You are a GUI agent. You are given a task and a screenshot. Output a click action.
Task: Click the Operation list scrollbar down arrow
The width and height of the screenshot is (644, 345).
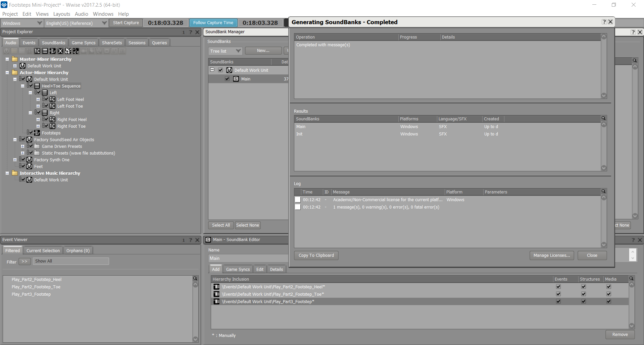click(604, 95)
